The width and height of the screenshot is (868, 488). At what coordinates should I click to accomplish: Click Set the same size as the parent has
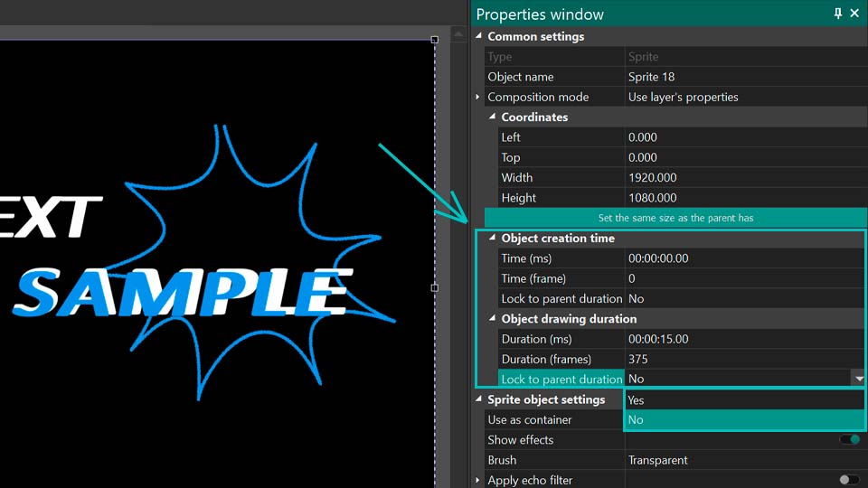pos(675,218)
